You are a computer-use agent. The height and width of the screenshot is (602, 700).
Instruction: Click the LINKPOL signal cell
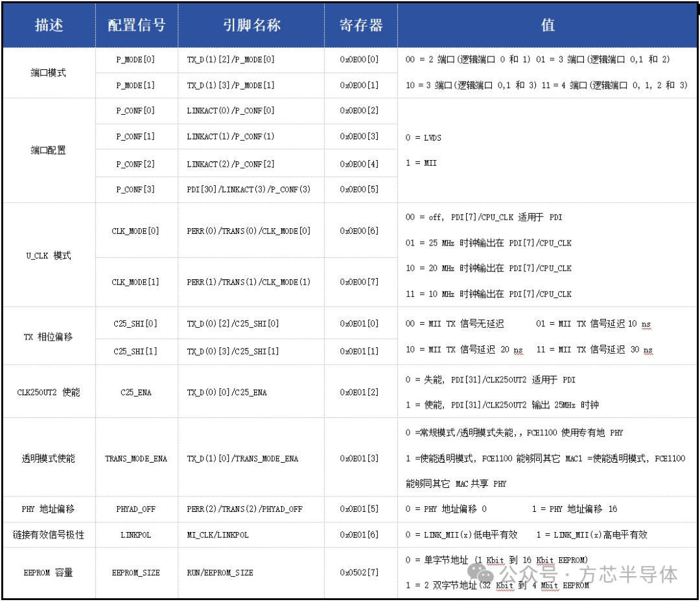(x=135, y=535)
